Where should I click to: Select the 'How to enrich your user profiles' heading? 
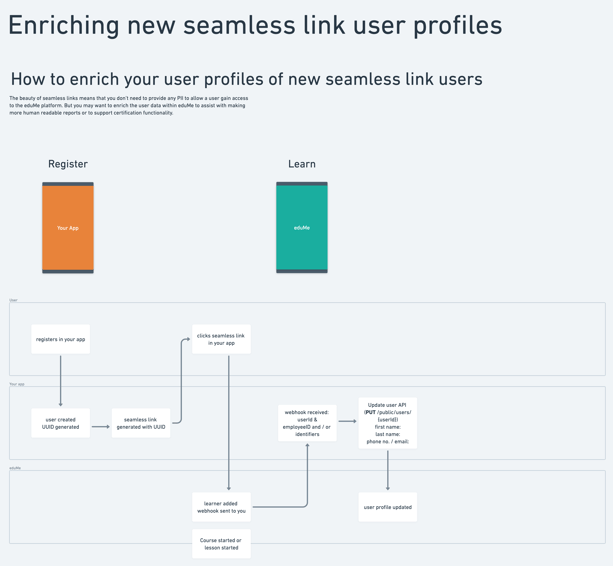pos(247,79)
